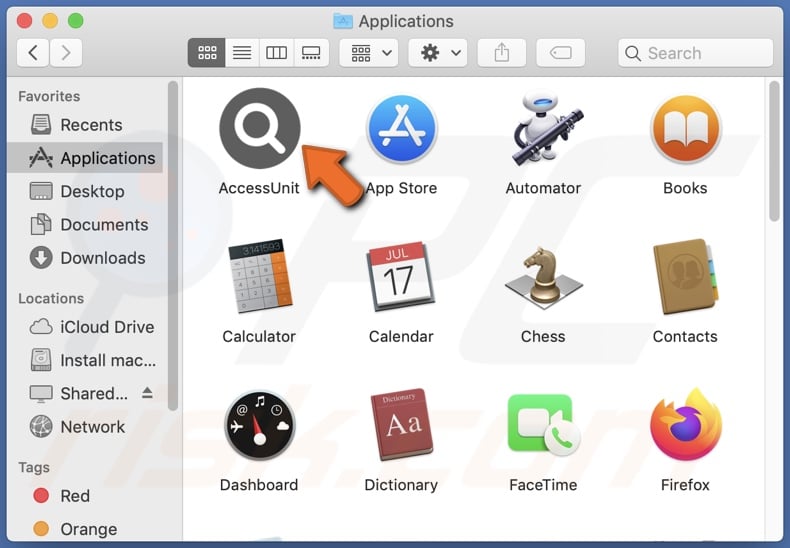Click the Chess name label

click(x=544, y=336)
